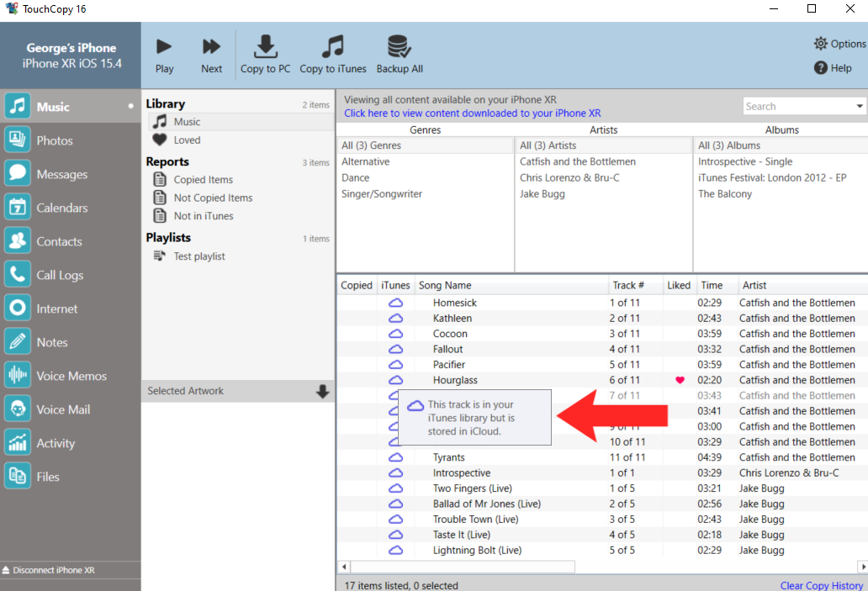868x591 pixels.
Task: Click left arrow of horizontal scrollbar
Action: [x=344, y=567]
